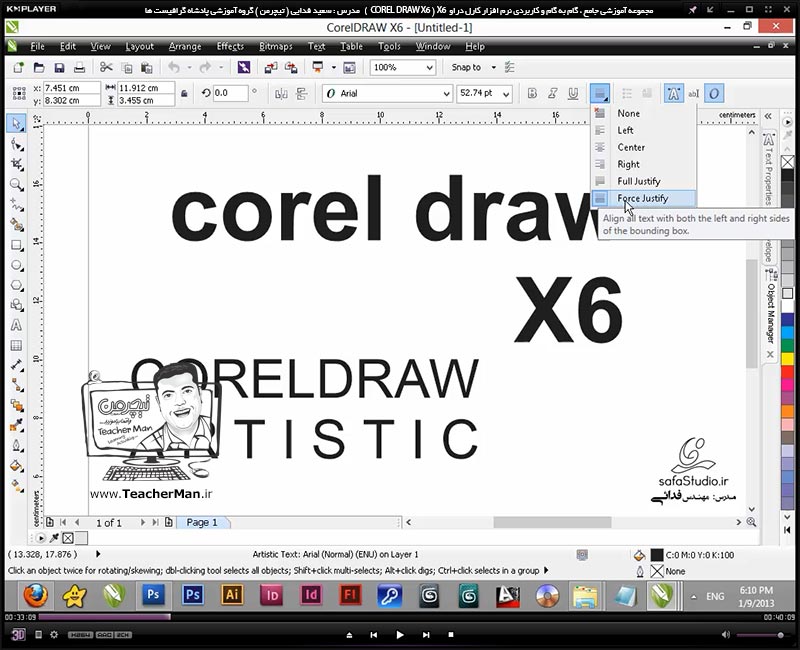Open the Bitmaps menu

click(276, 46)
